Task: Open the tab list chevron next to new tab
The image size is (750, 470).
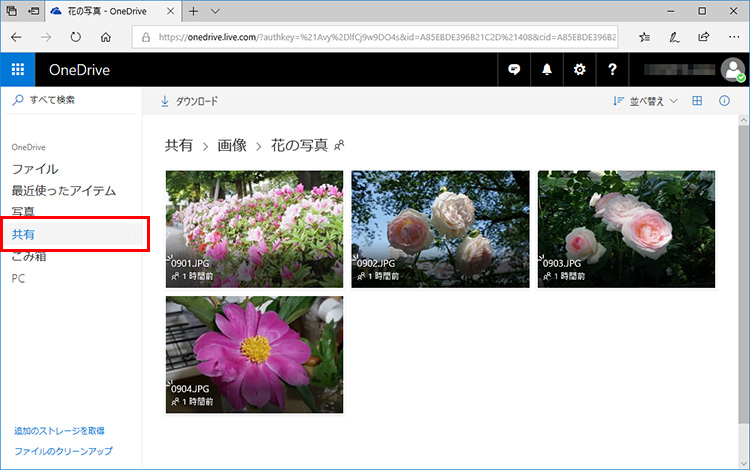Action: [215, 11]
